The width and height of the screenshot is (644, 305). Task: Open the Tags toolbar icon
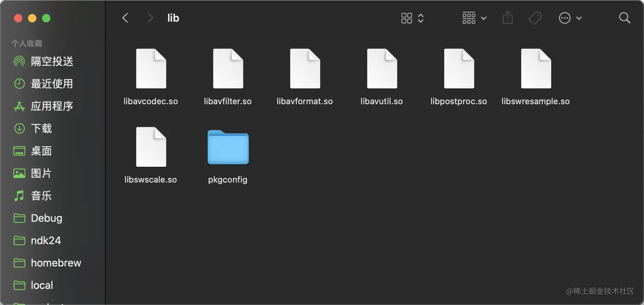(x=535, y=18)
